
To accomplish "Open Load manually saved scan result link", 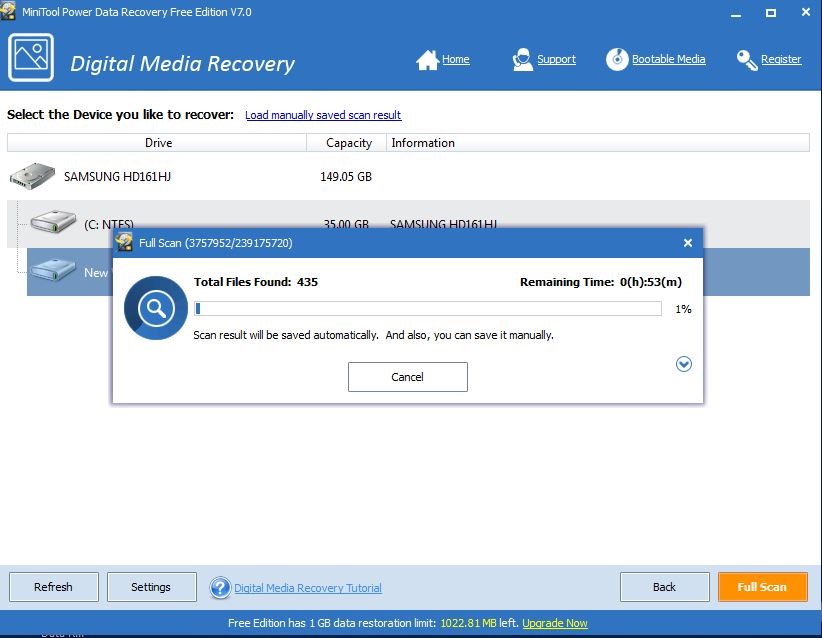I will (323, 115).
